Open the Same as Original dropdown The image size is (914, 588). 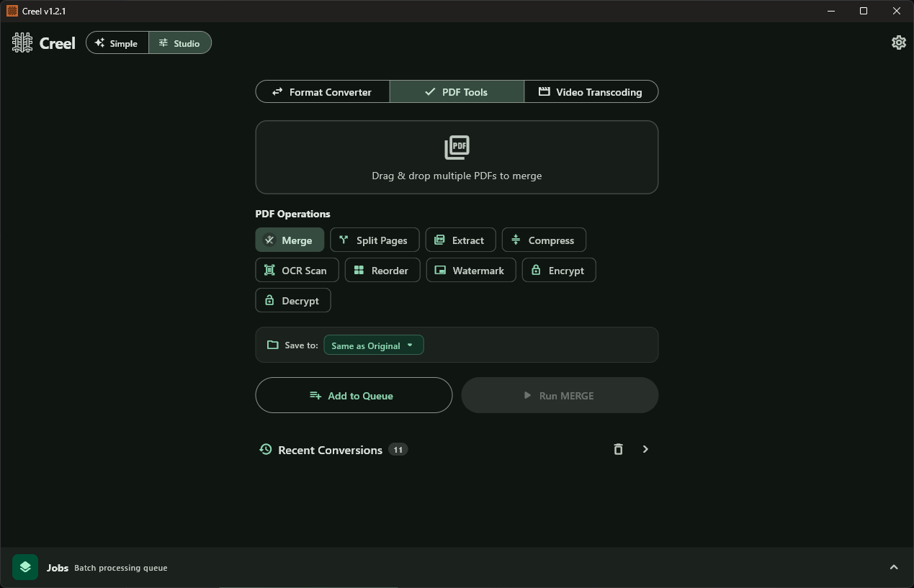pyautogui.click(x=374, y=345)
